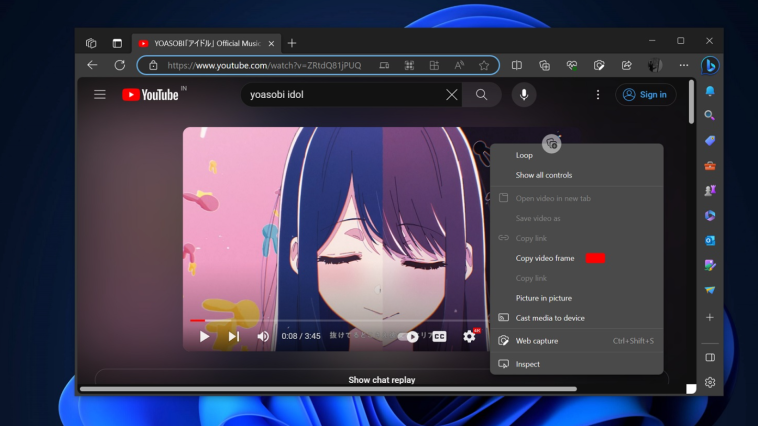Screen dimensions: 758x426
Task: Open Edge Settings and more menu
Action: [684, 65]
